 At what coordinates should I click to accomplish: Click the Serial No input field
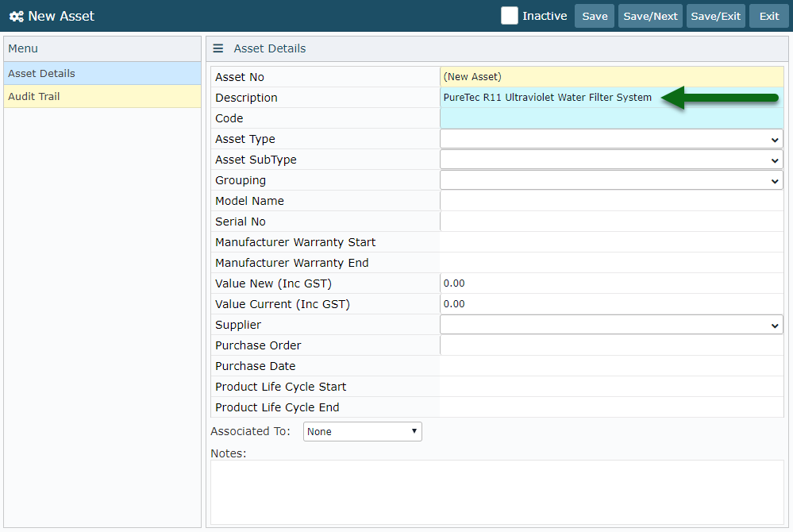pos(611,222)
